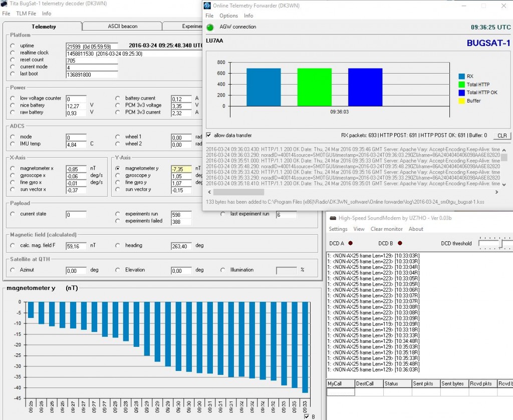Click the High-Speed SoundModem title bar icon
This screenshot has height=420, width=513.
333,218
